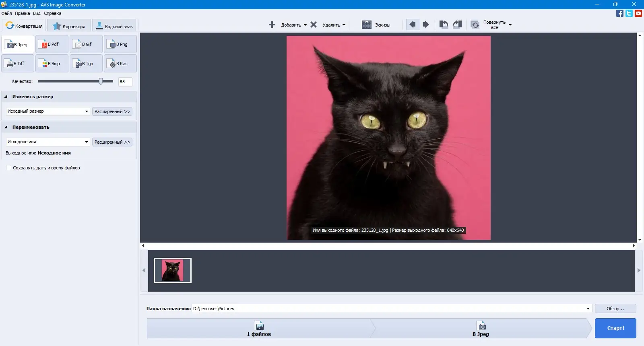The height and width of the screenshot is (346, 644).
Task: Click the 'Удалить' X icon
Action: point(314,25)
